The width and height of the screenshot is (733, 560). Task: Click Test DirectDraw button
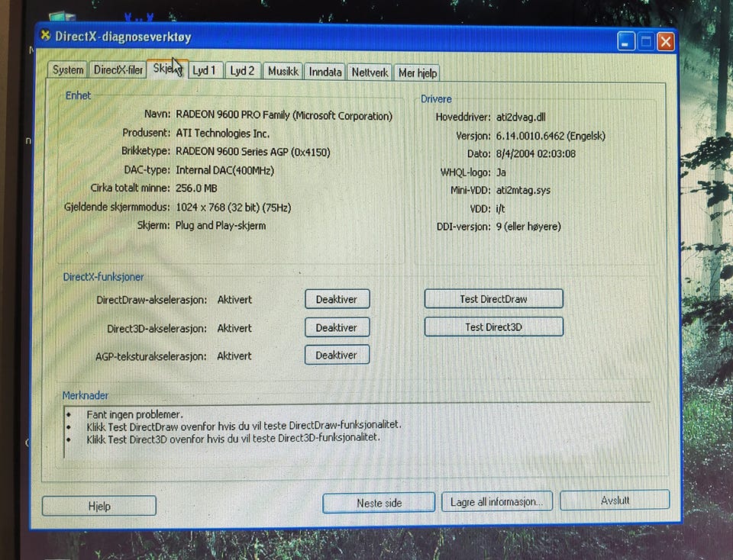pyautogui.click(x=494, y=299)
